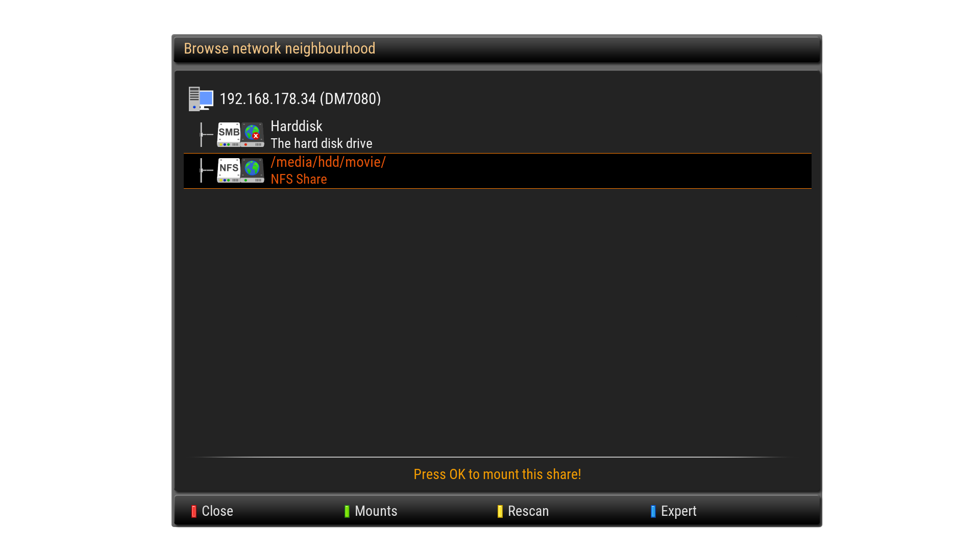Click the 'NFS Share' description text
The width and height of the screenshot is (980, 551).
point(299,179)
